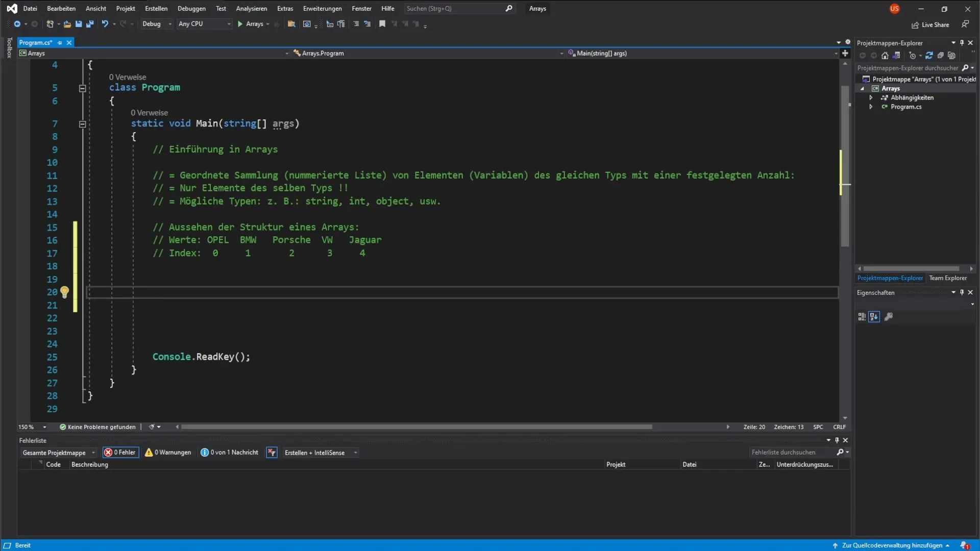Image resolution: width=980 pixels, height=551 pixels.
Task: Click the alphabetical sort icon in Eigenschaften
Action: pos(874,317)
